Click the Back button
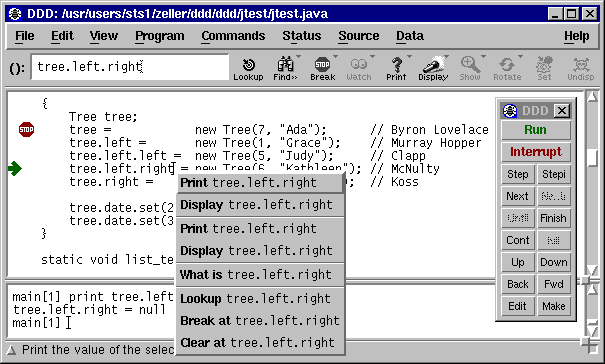 [x=518, y=284]
